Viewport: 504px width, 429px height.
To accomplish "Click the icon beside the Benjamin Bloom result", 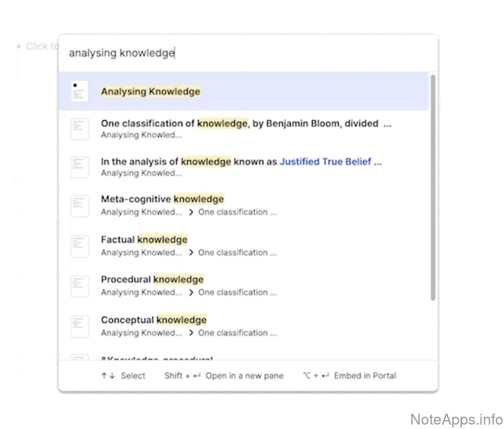I will pyautogui.click(x=80, y=129).
